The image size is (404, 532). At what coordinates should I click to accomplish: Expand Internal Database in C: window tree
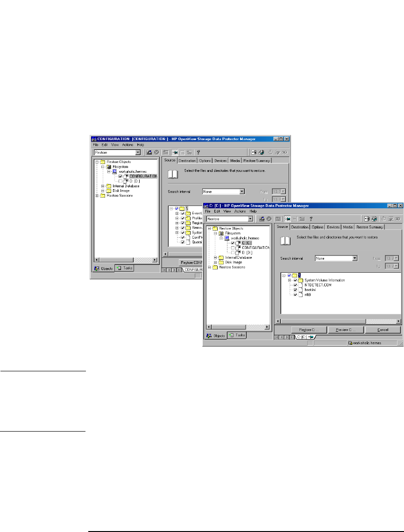[x=215, y=257]
